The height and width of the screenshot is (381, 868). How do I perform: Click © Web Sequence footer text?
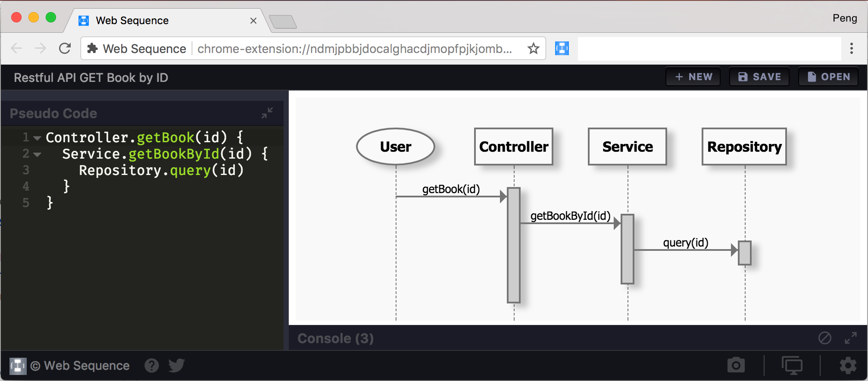pyautogui.click(x=80, y=366)
